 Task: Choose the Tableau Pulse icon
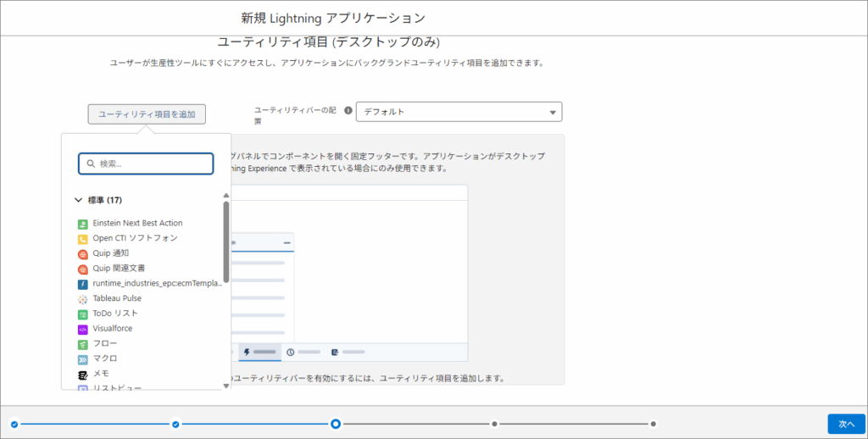pos(83,299)
